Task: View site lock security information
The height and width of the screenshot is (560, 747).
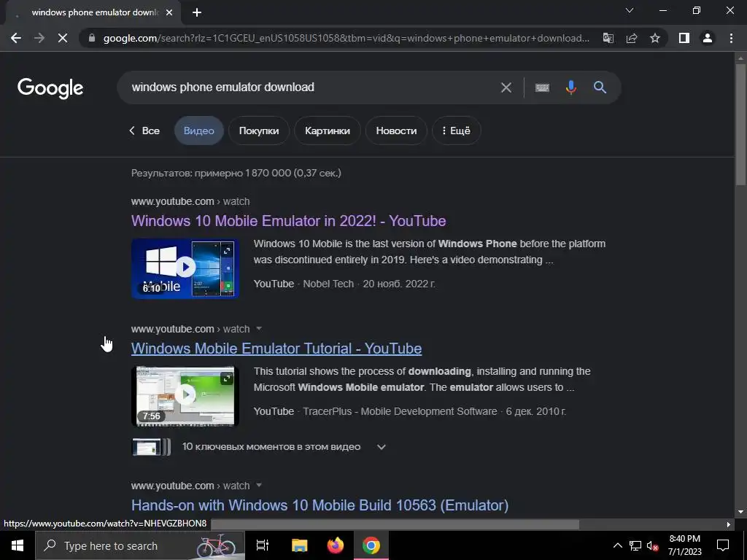Action: (92, 38)
